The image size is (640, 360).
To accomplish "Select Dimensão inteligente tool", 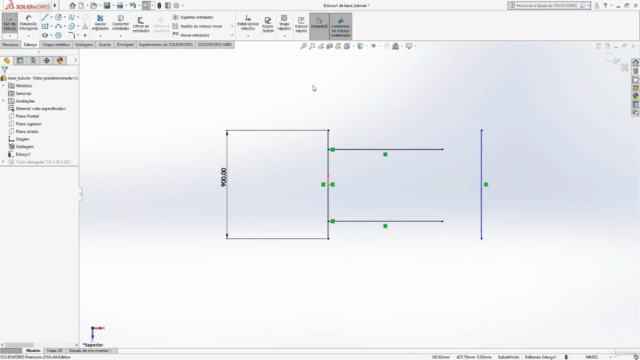I will click(x=29, y=23).
